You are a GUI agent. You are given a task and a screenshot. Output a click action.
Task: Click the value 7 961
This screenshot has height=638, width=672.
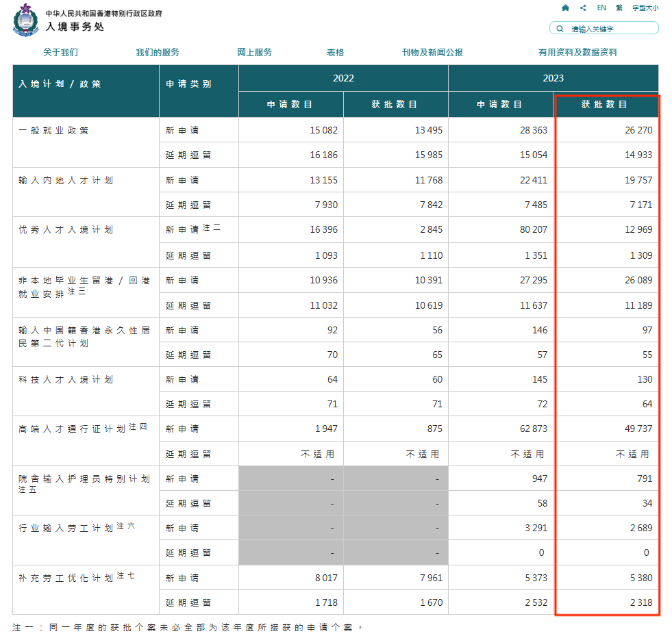click(431, 578)
